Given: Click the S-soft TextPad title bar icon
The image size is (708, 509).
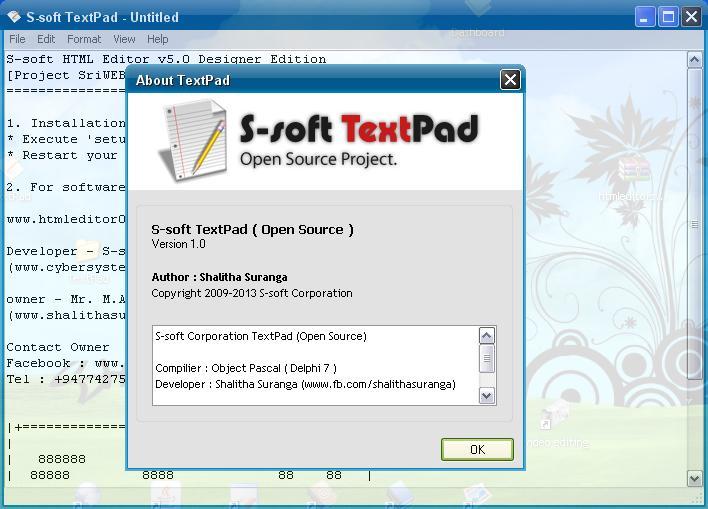Looking at the screenshot, I should (x=14, y=17).
